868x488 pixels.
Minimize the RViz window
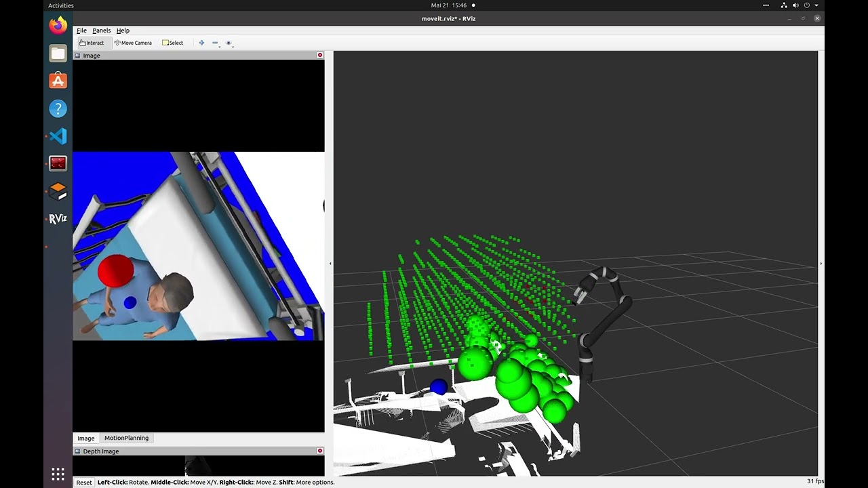coord(790,18)
